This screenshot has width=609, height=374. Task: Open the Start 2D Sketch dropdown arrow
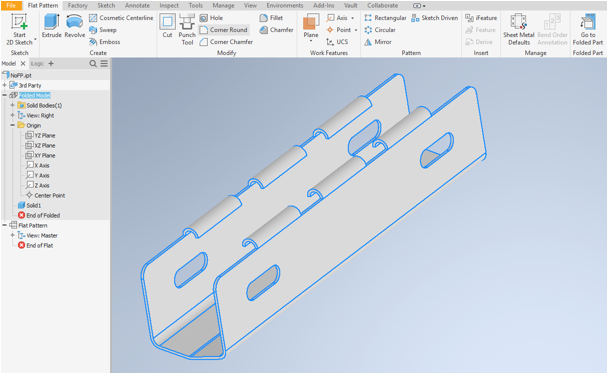[x=35, y=39]
